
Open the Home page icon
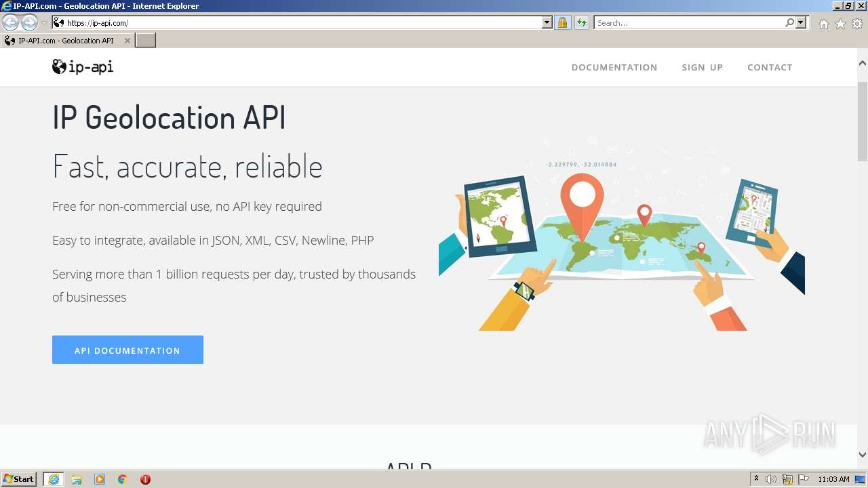point(823,24)
